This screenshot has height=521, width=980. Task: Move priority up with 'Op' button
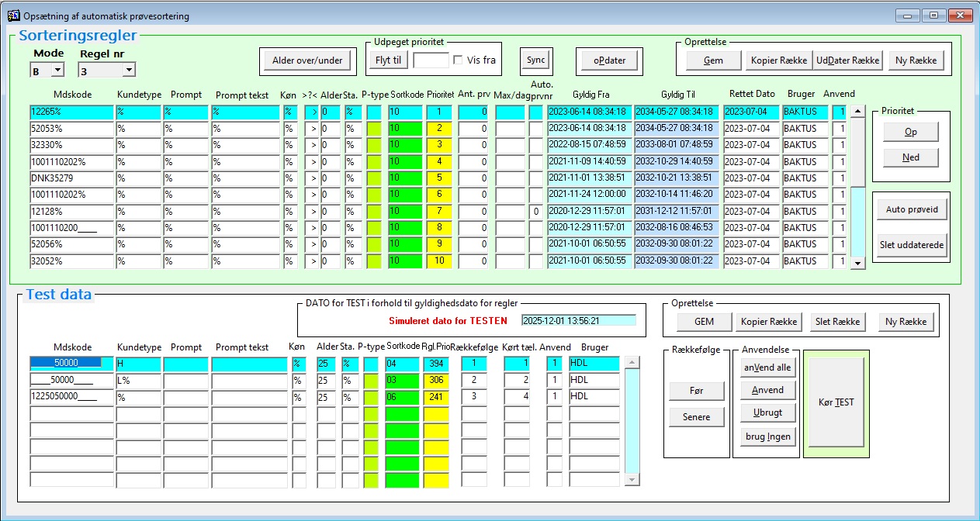click(x=910, y=133)
